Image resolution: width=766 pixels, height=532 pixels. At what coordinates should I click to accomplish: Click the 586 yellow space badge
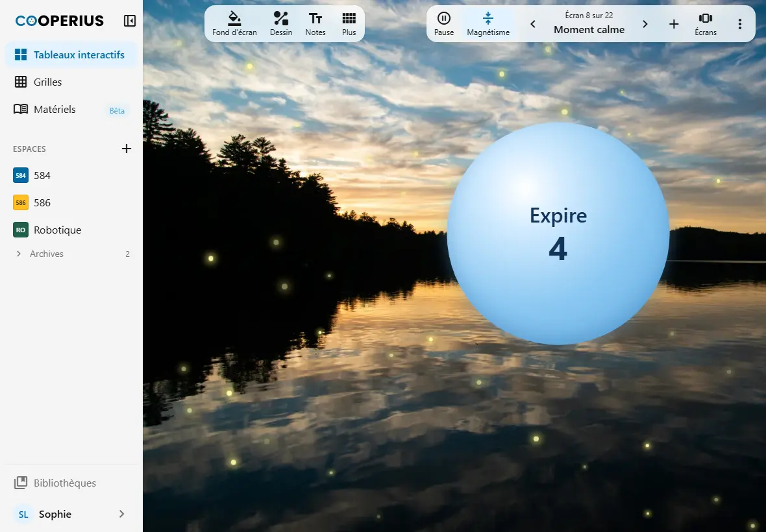coord(21,202)
